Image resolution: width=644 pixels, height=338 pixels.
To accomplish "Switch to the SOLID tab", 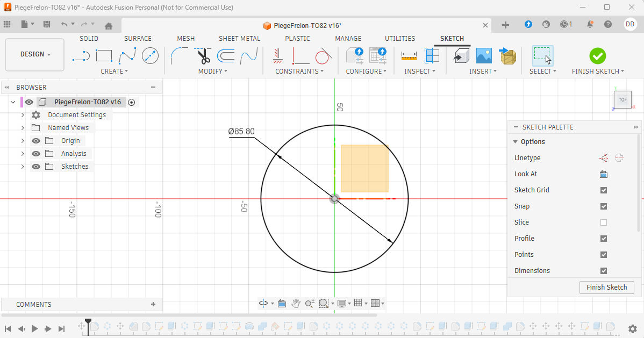I will coord(89,39).
